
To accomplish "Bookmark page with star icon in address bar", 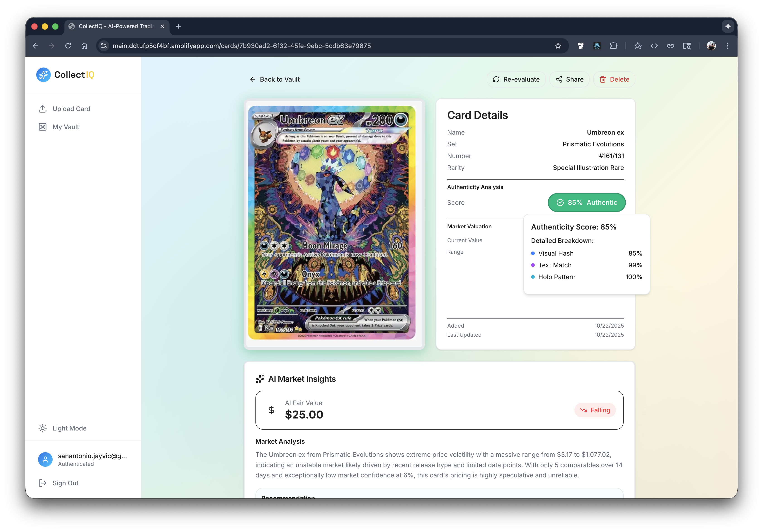I will tap(558, 46).
